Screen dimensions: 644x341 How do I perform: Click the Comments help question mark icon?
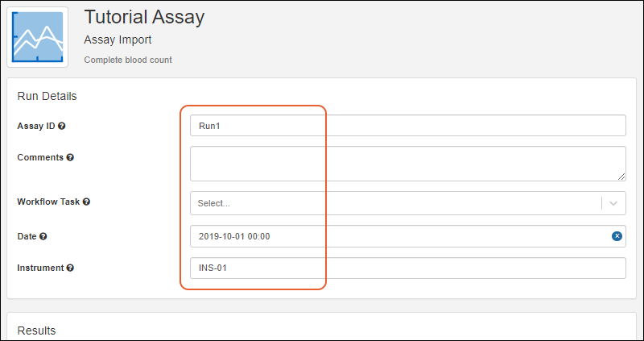pyautogui.click(x=70, y=157)
